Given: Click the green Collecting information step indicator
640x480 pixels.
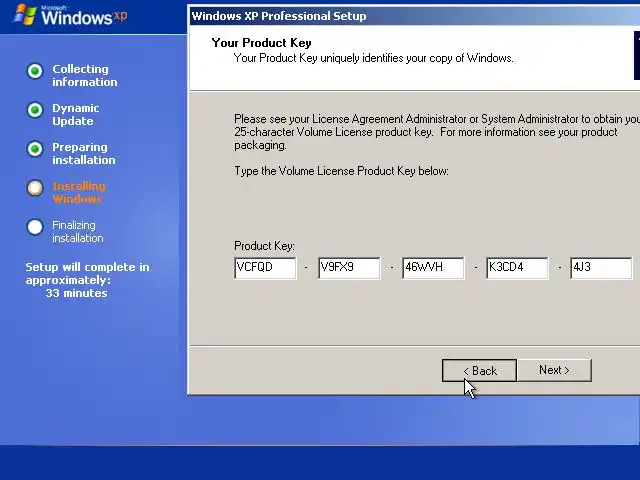Looking at the screenshot, I should pos(35,71).
